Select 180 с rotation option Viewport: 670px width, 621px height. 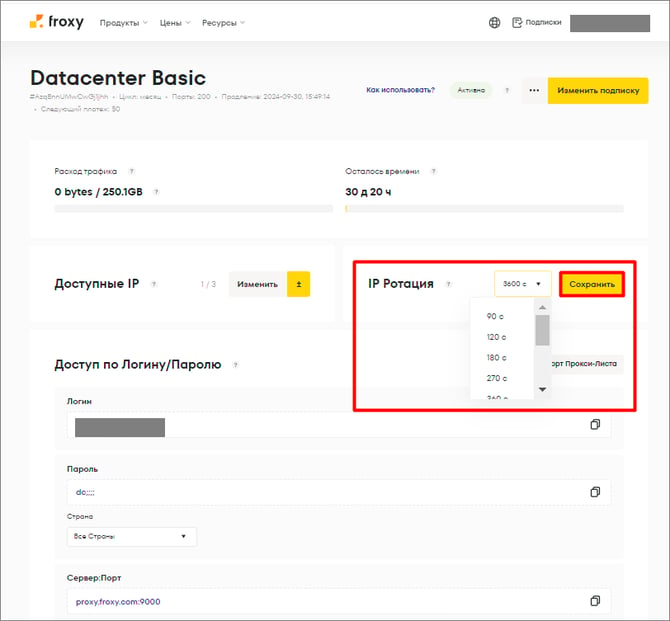[x=496, y=358]
